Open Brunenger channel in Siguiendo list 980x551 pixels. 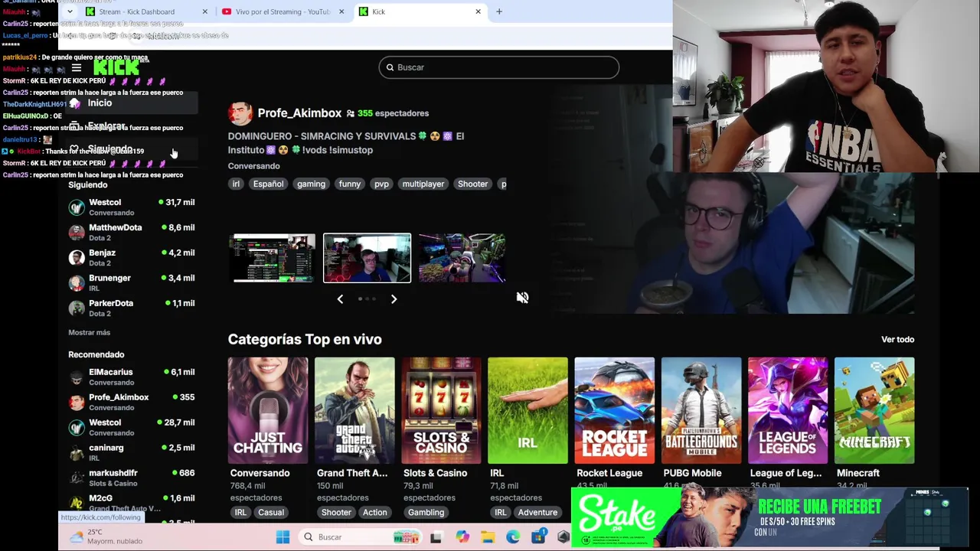coord(132,282)
